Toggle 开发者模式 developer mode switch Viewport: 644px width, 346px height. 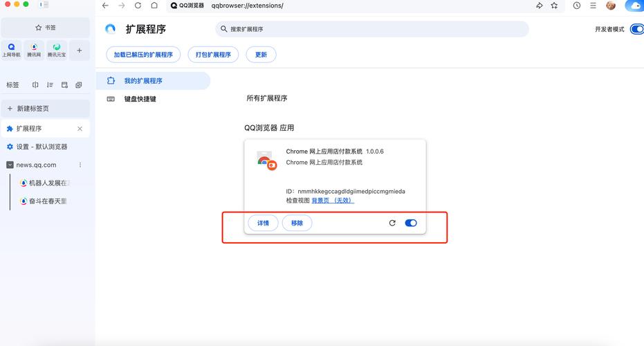[637, 29]
